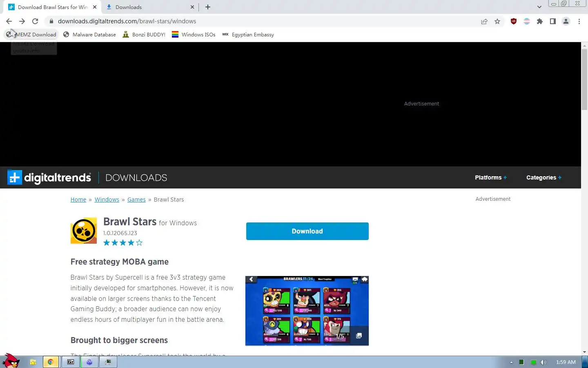The height and width of the screenshot is (368, 588).
Task: Go back with the browser back arrow
Action: 9,21
